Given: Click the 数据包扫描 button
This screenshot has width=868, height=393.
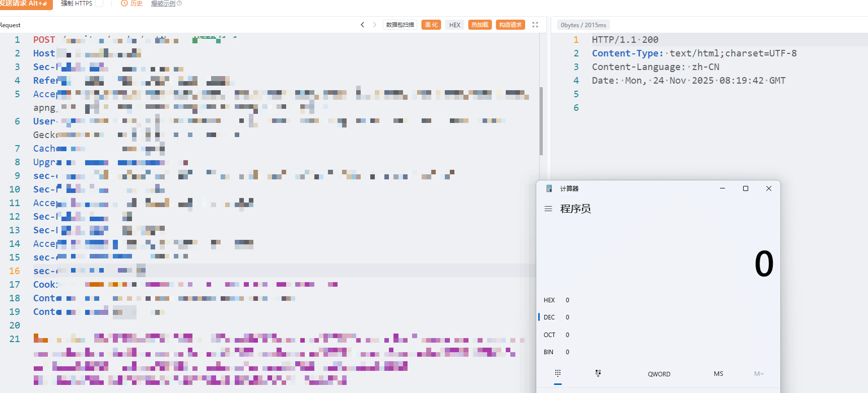Looking at the screenshot, I should click(x=400, y=25).
